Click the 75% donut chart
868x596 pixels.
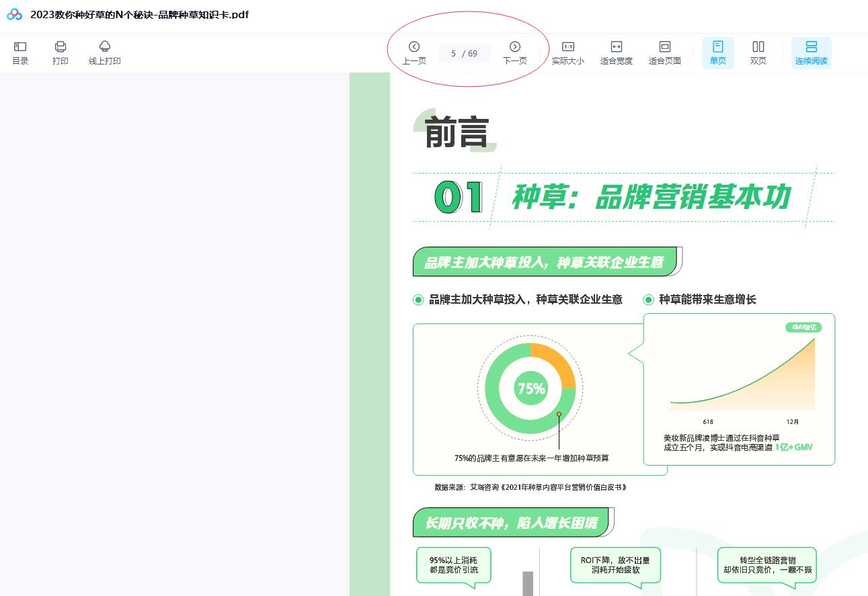[530, 388]
